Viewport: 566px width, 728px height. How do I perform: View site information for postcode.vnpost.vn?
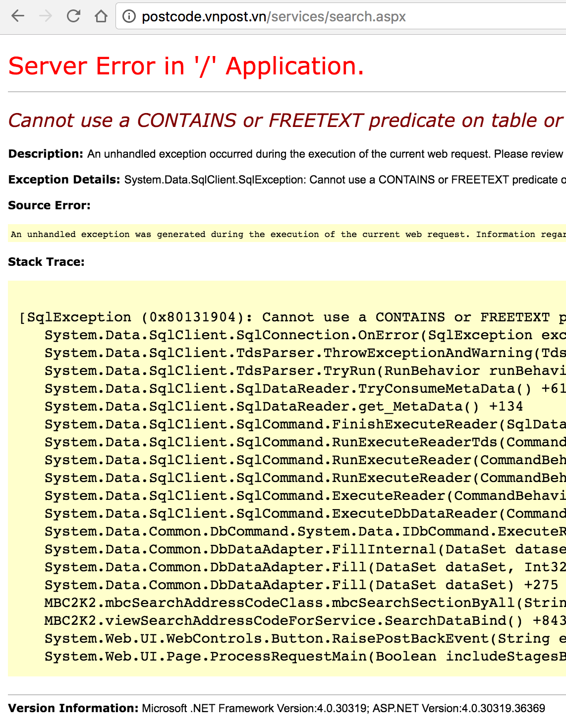pyautogui.click(x=129, y=16)
